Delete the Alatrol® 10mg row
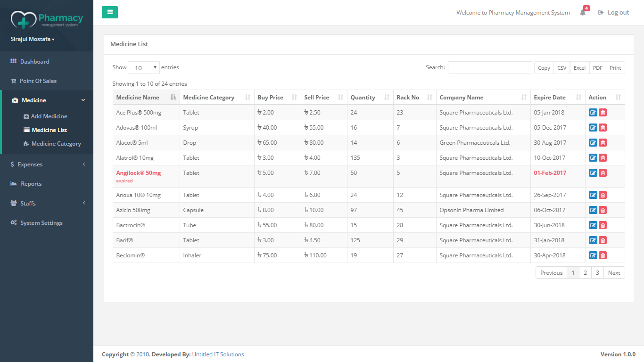Image resolution: width=644 pixels, height=362 pixels. [x=603, y=158]
